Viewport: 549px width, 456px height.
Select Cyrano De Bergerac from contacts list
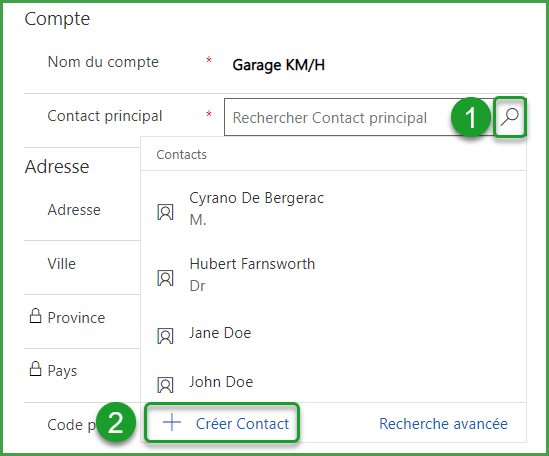333,208
